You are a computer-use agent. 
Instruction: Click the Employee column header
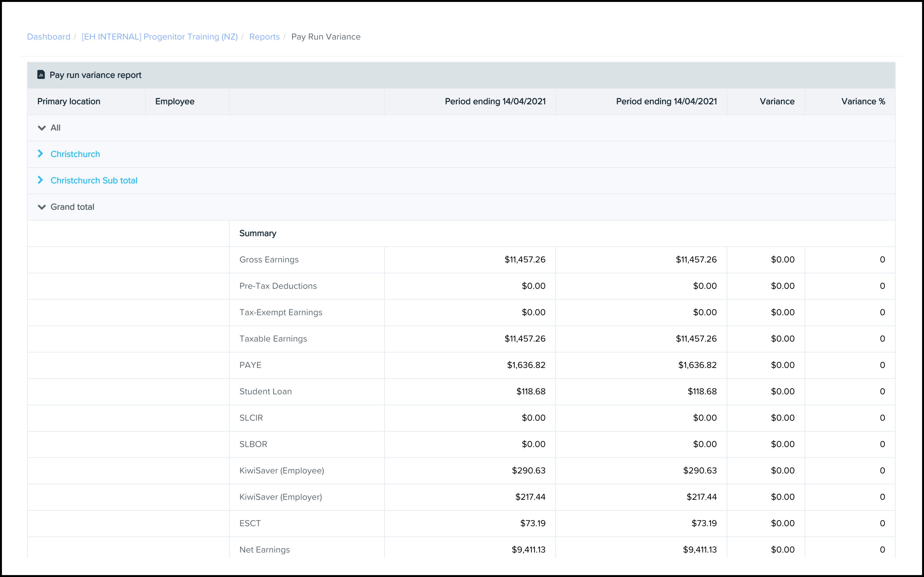174,102
